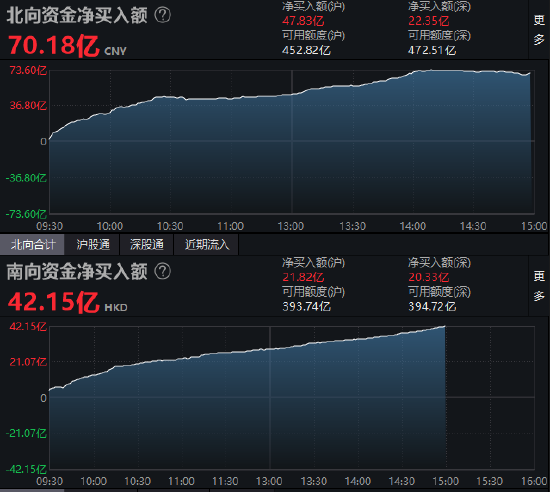Click northbound 净买入额(深) value 22.35亿

[429, 21]
